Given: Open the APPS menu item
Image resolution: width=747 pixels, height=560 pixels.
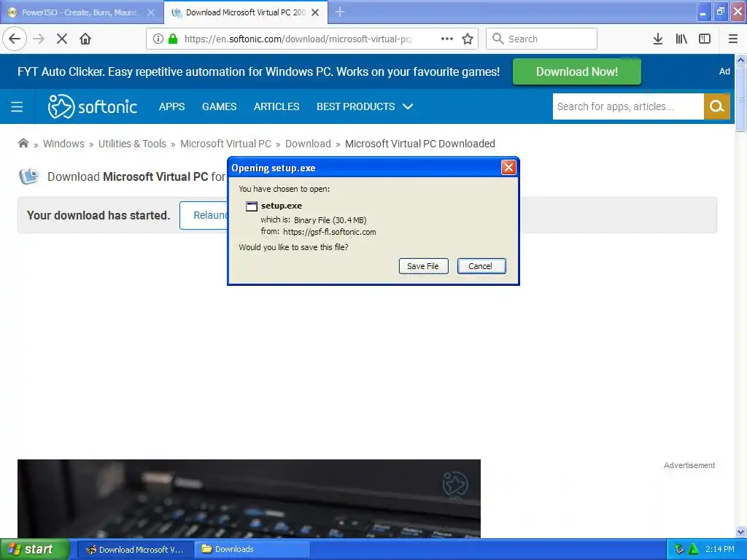Looking at the screenshot, I should (172, 106).
